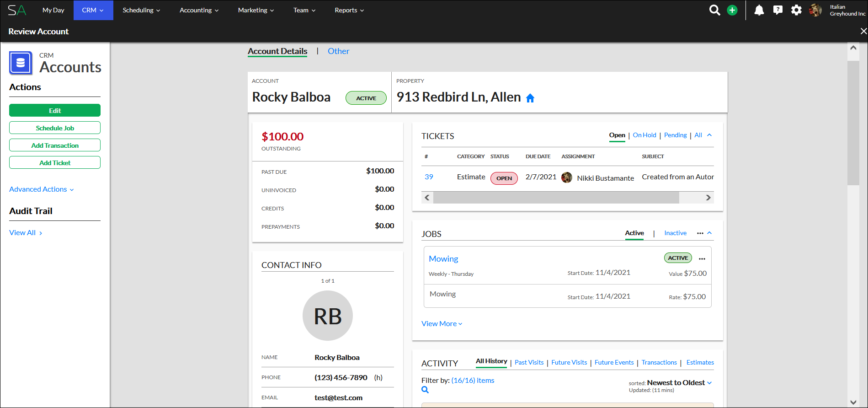Click the green plus quick-add icon
This screenshot has height=408, width=868.
pyautogui.click(x=732, y=10)
